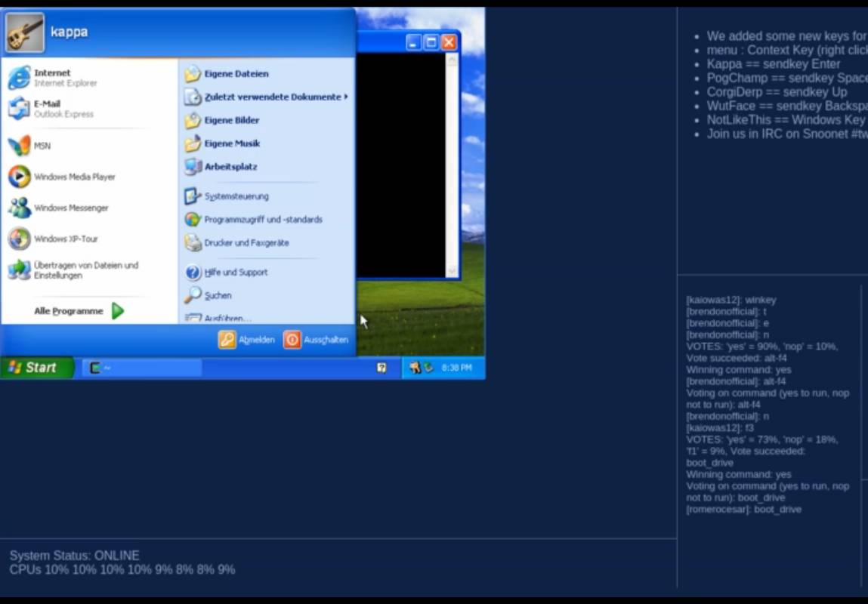This screenshot has width=868, height=604.
Task: Click 'CorgiDerp == sendkey Up' line
Action: [777, 92]
